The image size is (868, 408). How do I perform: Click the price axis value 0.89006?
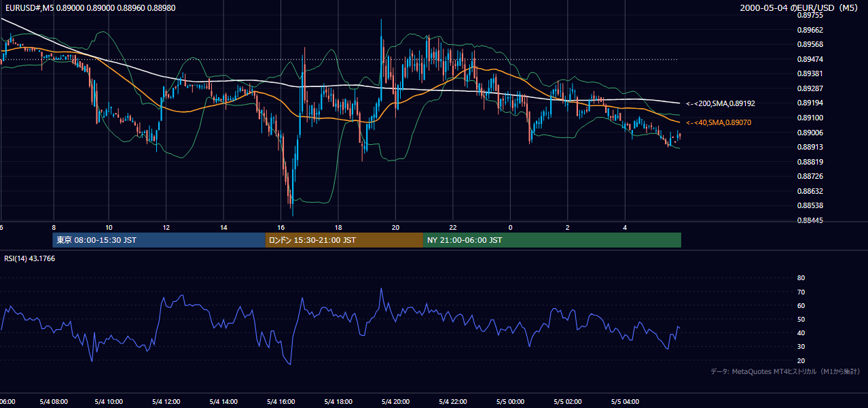point(810,133)
